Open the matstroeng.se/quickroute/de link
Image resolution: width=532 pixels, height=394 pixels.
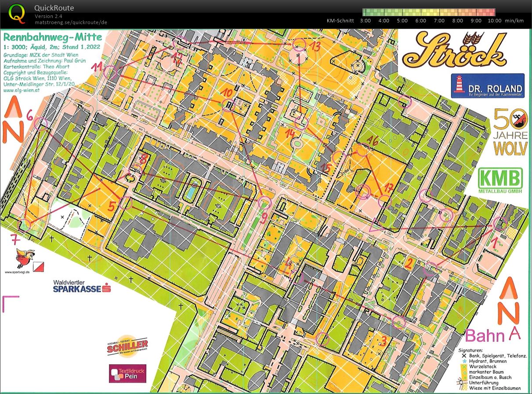pyautogui.click(x=71, y=22)
